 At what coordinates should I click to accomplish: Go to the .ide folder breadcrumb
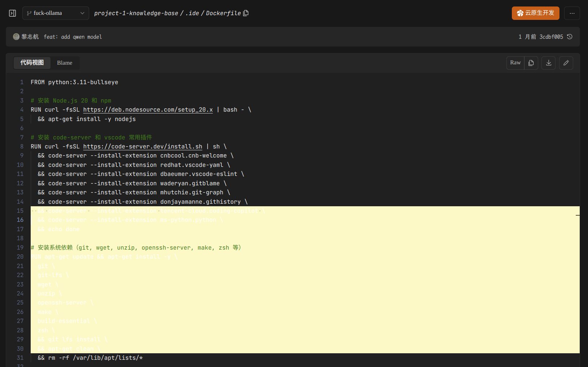tap(192, 13)
